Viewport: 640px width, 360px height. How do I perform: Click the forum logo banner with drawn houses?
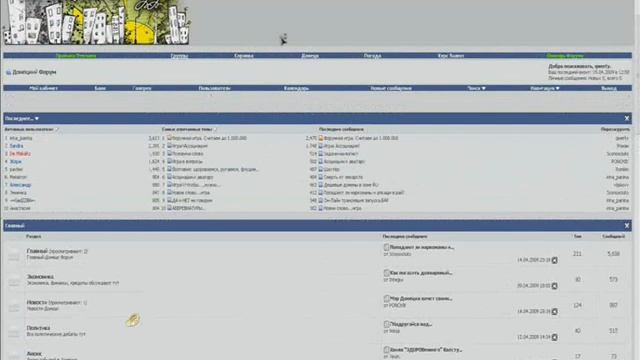coord(97,22)
